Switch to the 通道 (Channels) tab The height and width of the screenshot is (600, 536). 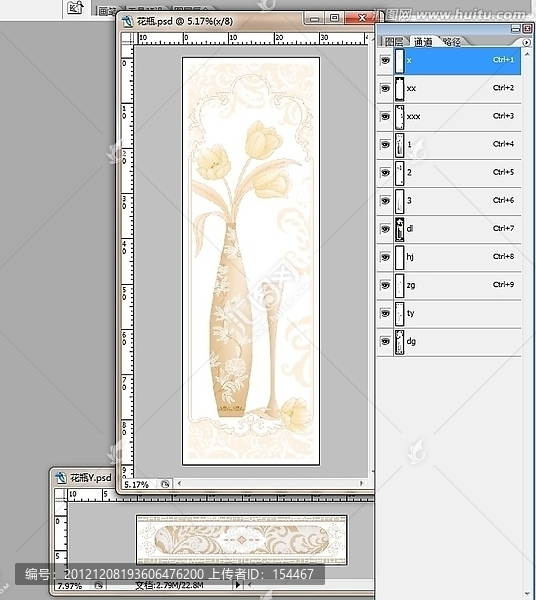(423, 41)
